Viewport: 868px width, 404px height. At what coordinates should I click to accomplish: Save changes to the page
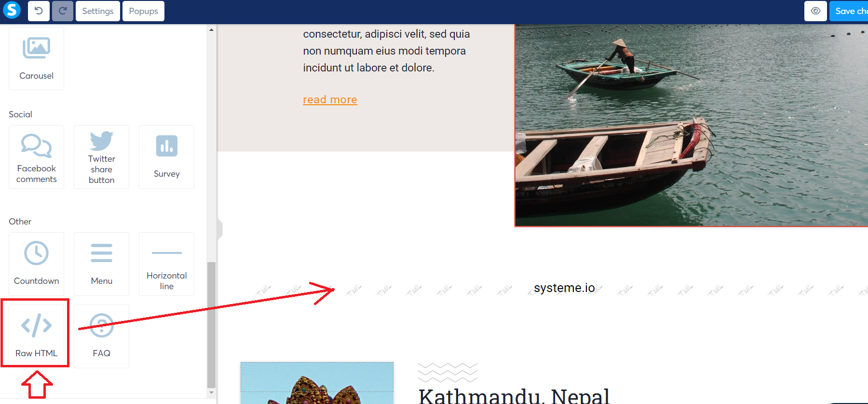coord(849,11)
